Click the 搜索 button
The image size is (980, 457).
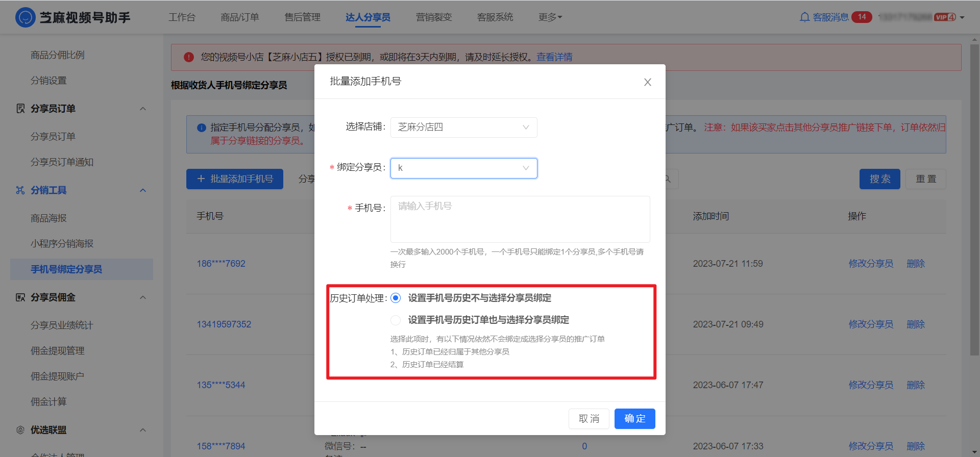[x=879, y=179]
